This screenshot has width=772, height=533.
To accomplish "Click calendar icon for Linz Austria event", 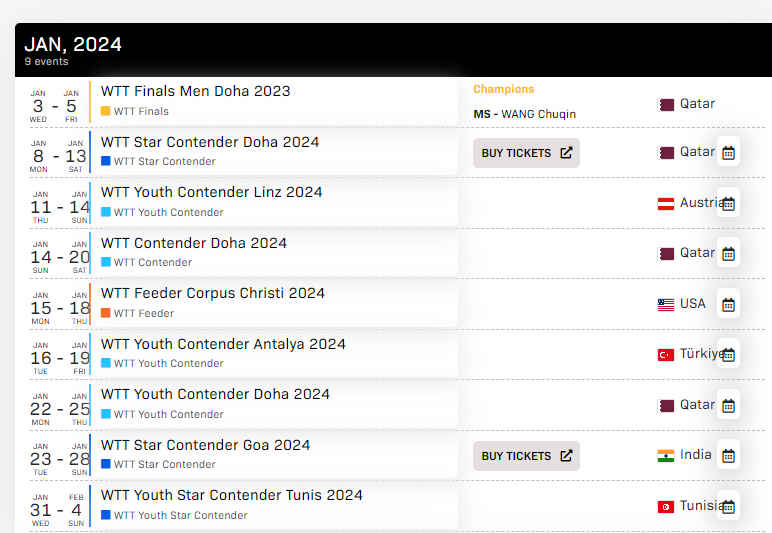I will click(x=728, y=204).
